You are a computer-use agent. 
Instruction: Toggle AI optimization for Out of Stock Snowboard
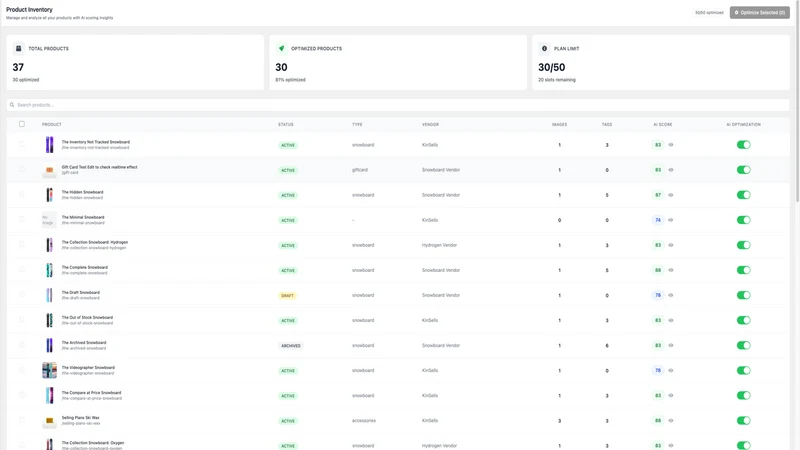click(x=743, y=320)
